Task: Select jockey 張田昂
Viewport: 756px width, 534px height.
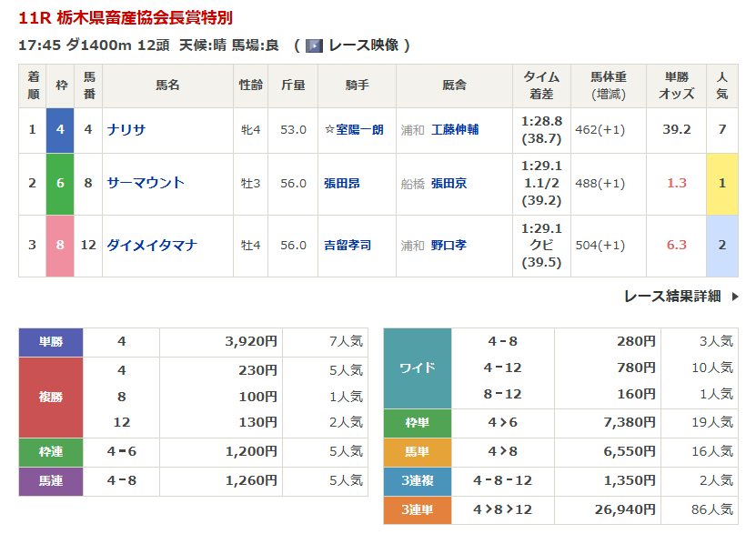Action: tap(342, 183)
